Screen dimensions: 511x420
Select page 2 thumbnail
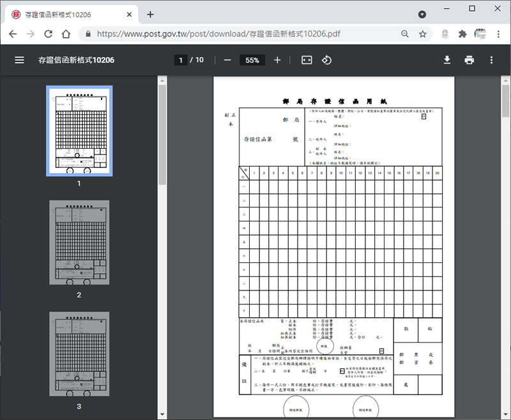[x=79, y=243]
